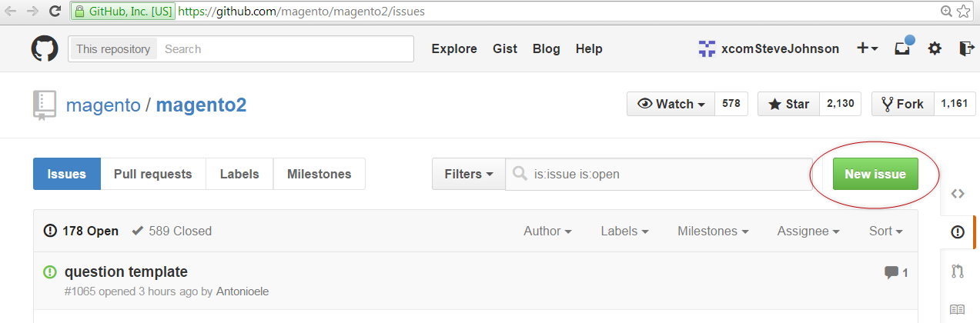
Task: Open Blog in the header menu
Action: (547, 48)
